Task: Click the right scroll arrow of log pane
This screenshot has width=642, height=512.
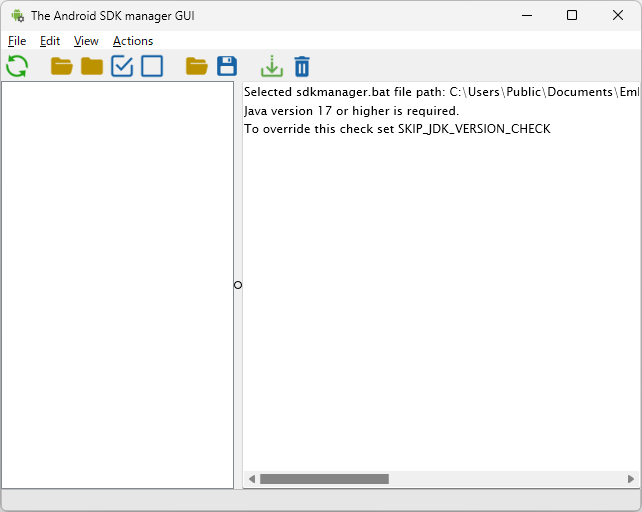Action: (631, 479)
